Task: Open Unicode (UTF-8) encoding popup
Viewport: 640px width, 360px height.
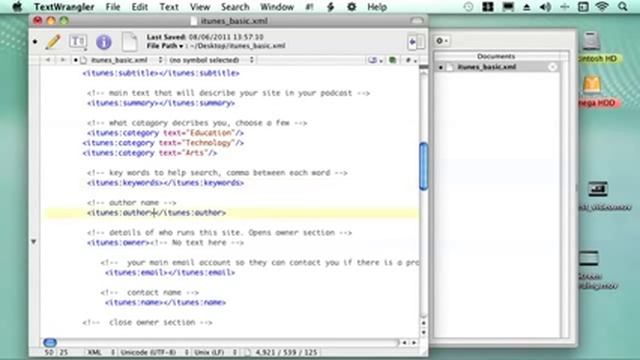Action: tap(153, 352)
